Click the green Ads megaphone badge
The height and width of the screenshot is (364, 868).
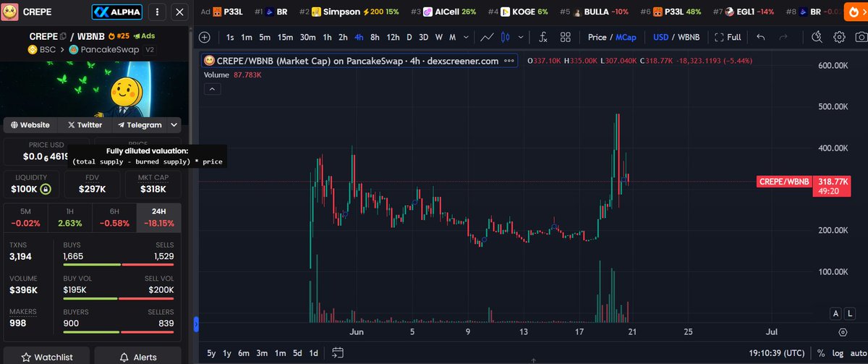click(143, 36)
